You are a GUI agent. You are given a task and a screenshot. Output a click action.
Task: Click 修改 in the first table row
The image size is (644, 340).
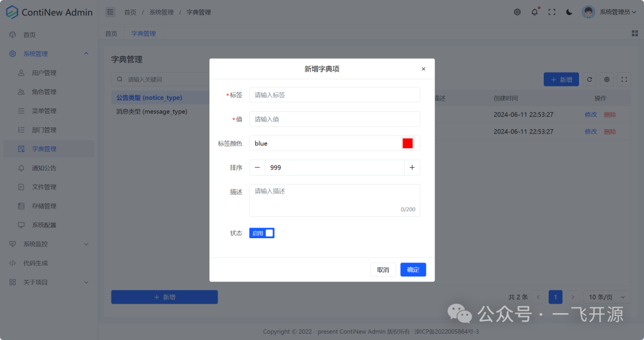click(x=590, y=114)
